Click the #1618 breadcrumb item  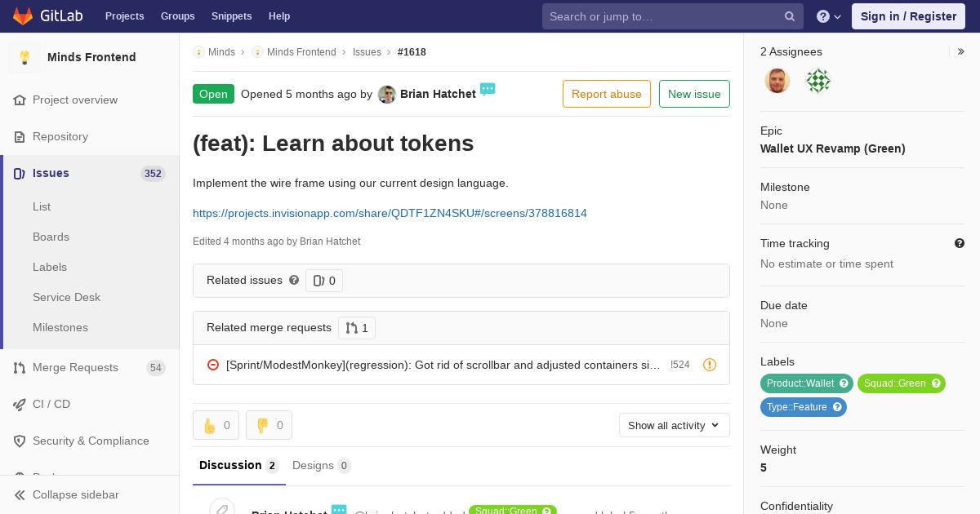412,52
